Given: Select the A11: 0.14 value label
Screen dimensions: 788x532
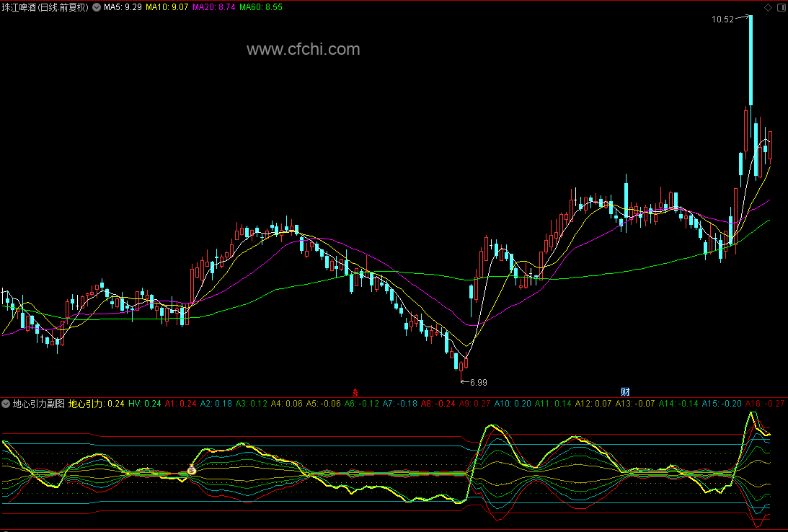Looking at the screenshot, I should click(x=553, y=404).
